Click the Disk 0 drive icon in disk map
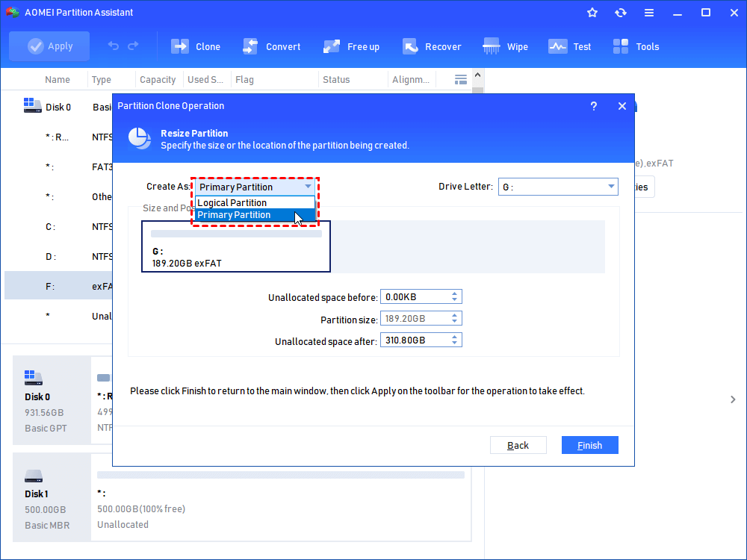 click(34, 378)
